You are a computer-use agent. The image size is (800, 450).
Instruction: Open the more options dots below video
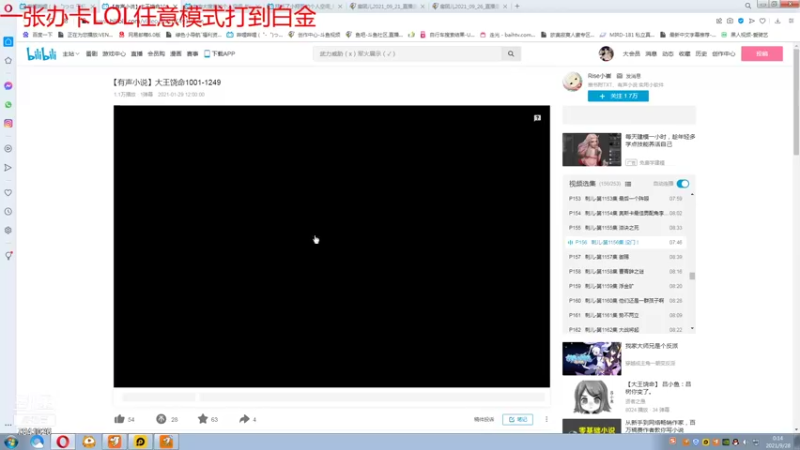point(546,419)
